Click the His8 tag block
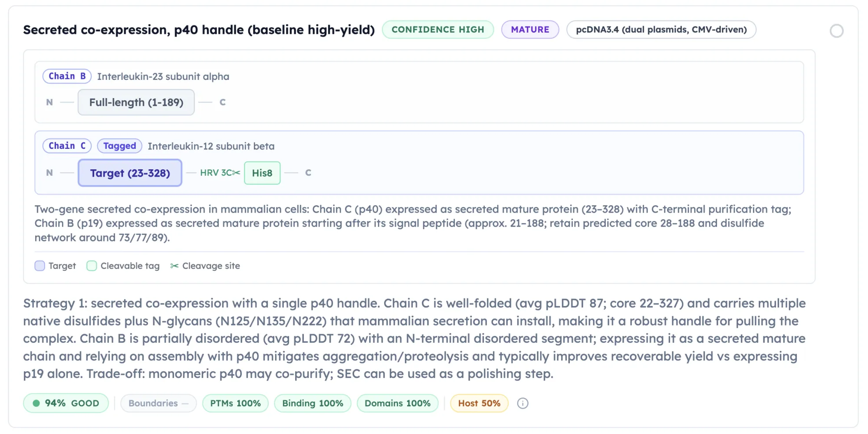 pos(262,173)
